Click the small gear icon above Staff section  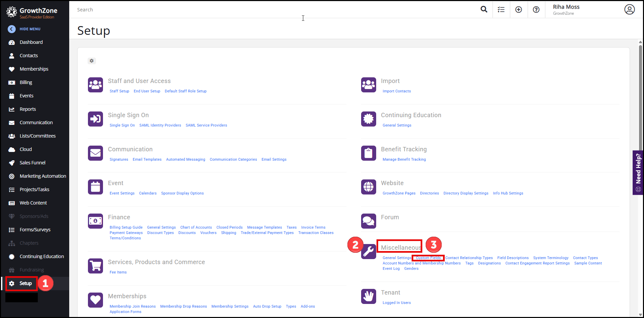coord(92,61)
